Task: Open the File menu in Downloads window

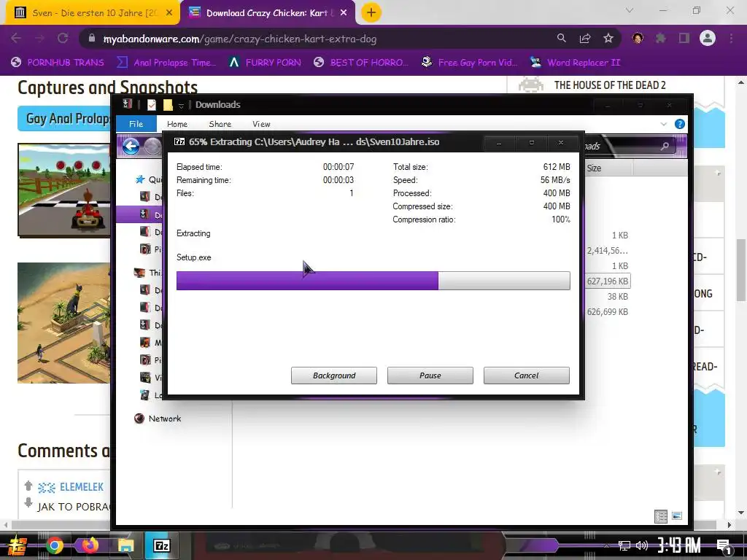Action: pyautogui.click(x=136, y=124)
